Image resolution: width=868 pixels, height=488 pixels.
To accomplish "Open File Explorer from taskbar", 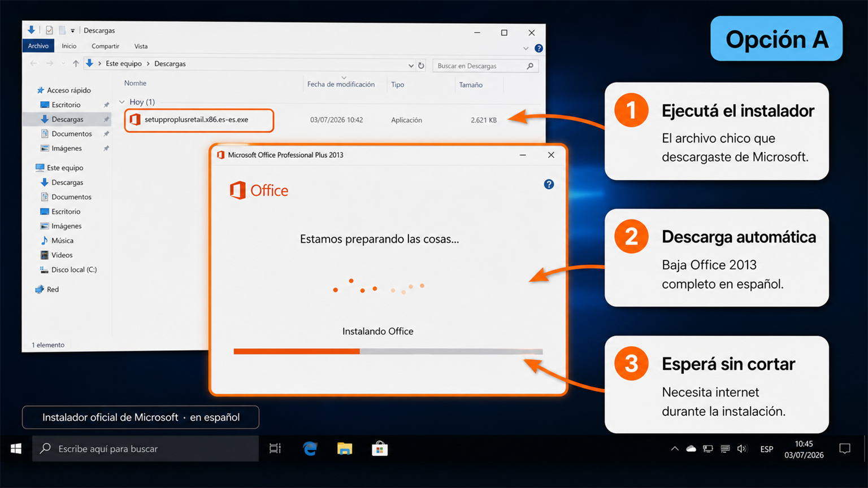I will point(345,448).
